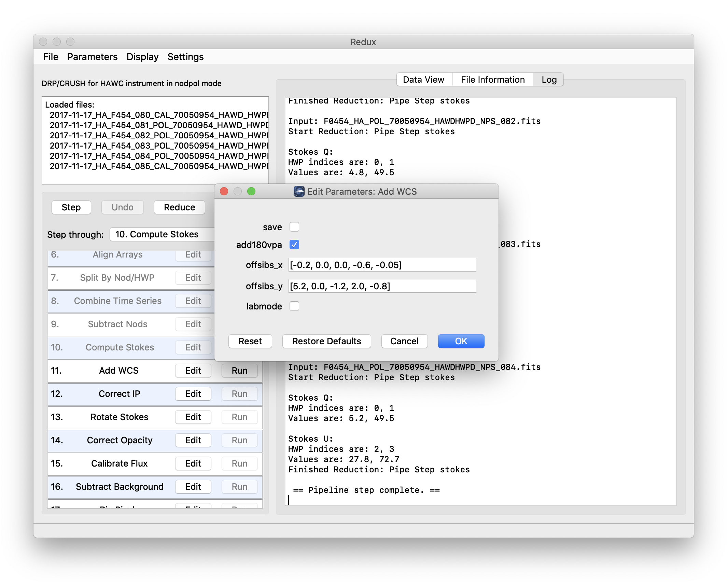Viewport: 728px width, 582px height.
Task: Disable the add180vpa checkbox
Action: [294, 245]
